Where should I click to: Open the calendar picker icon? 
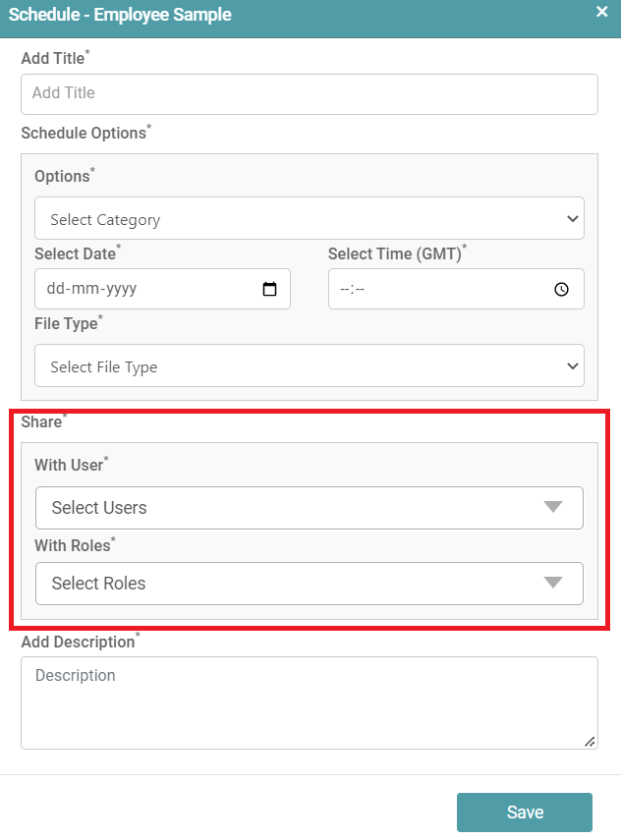click(x=270, y=290)
